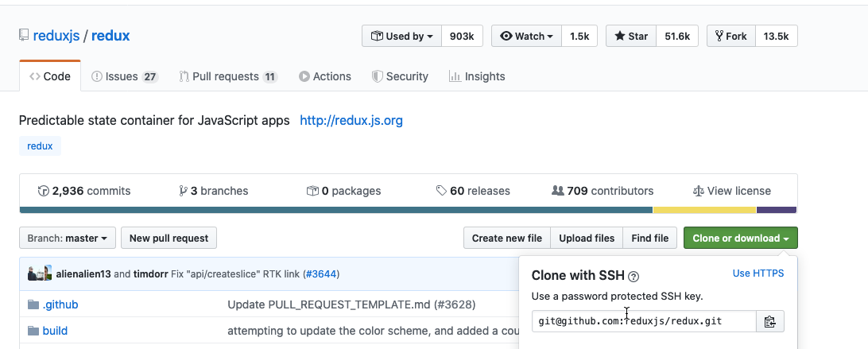The image size is (868, 349).
Task: Open the Watch dropdown
Action: point(526,36)
